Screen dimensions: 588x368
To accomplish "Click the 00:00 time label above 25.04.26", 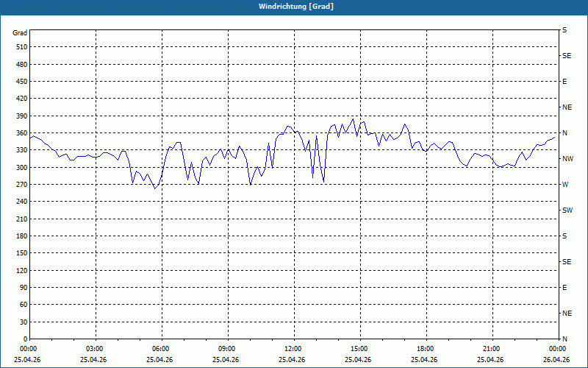I will click(x=29, y=349).
